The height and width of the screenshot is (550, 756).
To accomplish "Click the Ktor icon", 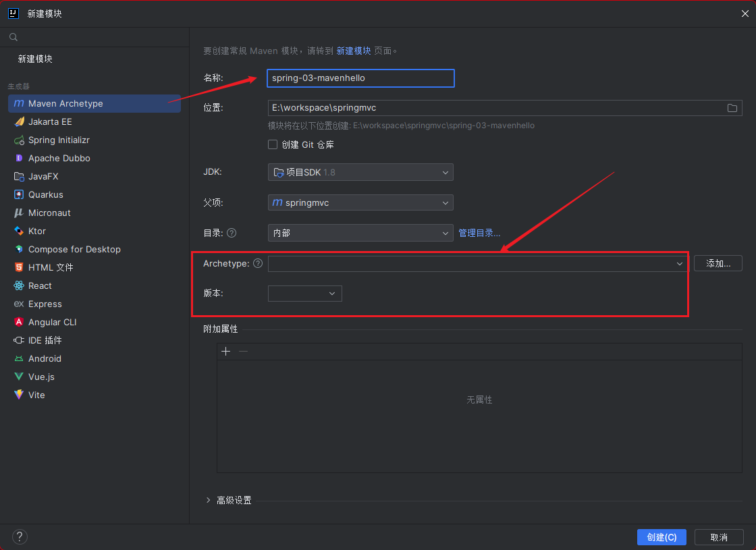I will coord(19,231).
